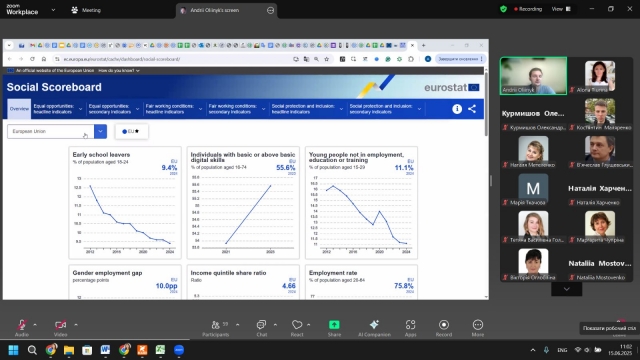The width and height of the screenshot is (640, 360).
Task: Unmute the Audio microphone in Zoom toolbar
Action: [22, 328]
